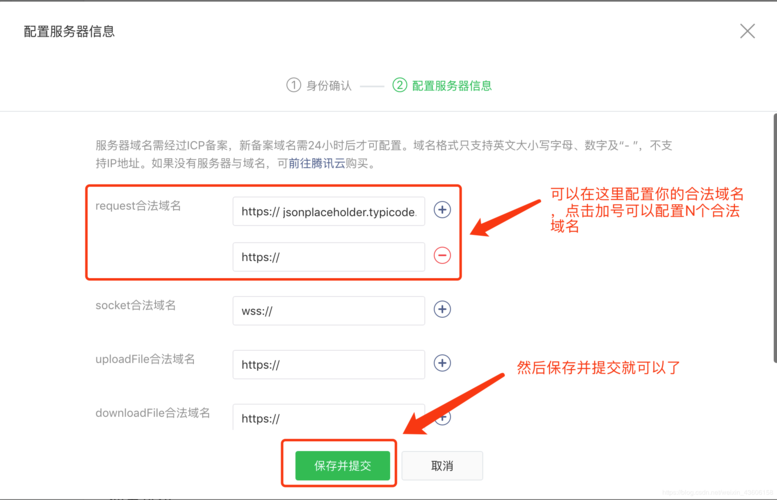The height and width of the screenshot is (500, 777).
Task: Click the downloadFile合法域名 label
Action: pos(153,413)
